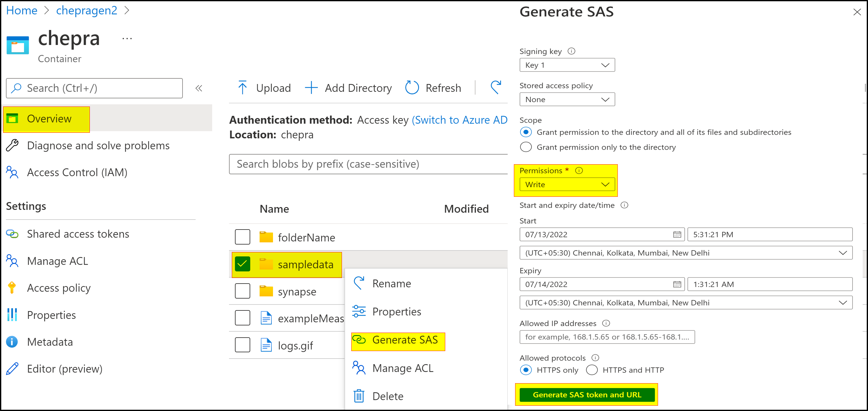Click the logs.gif file icon

[266, 345]
